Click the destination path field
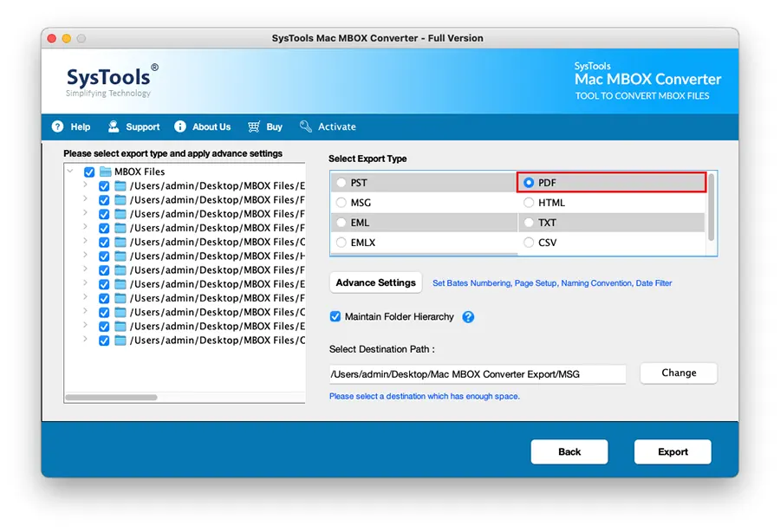This screenshot has height=532, width=780. 477,374
